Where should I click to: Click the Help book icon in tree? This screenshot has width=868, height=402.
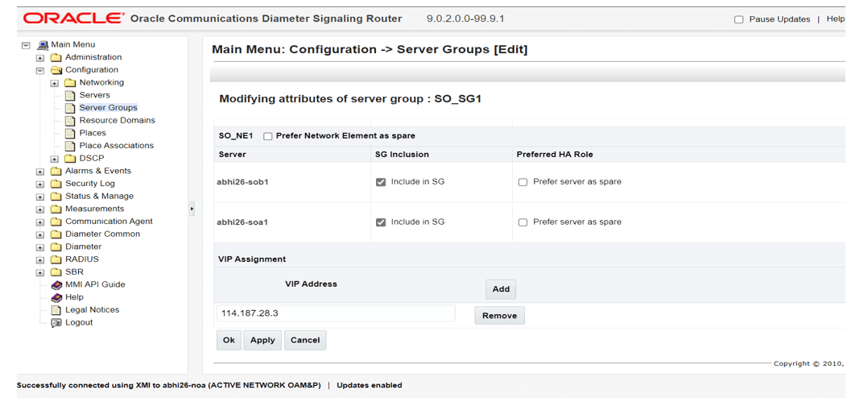[56, 297]
